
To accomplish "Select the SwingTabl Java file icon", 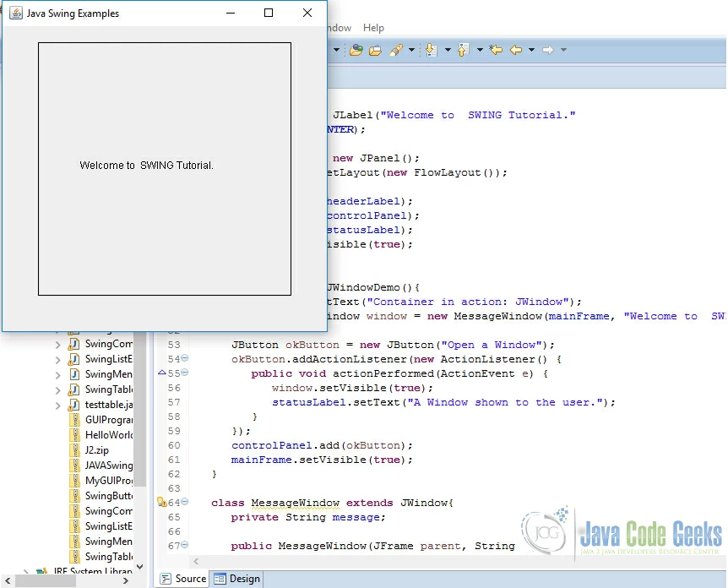I will pyautogui.click(x=73, y=389).
